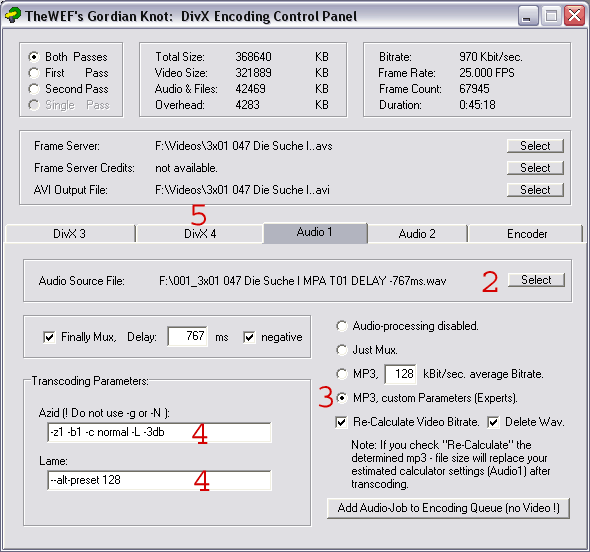Image resolution: width=590 pixels, height=552 pixels.
Task: Select MP3 average Bitrate radio button
Action: click(x=342, y=374)
